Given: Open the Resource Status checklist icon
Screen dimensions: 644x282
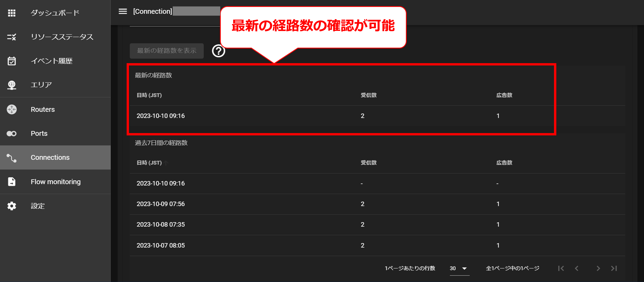Looking at the screenshot, I should point(12,37).
